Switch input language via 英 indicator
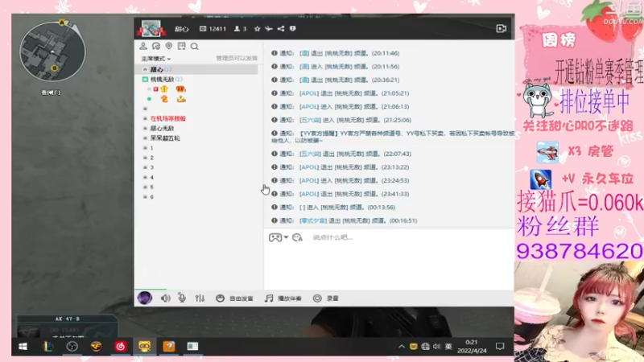Image resolution: width=644 pixels, height=362 pixels. 448,347
